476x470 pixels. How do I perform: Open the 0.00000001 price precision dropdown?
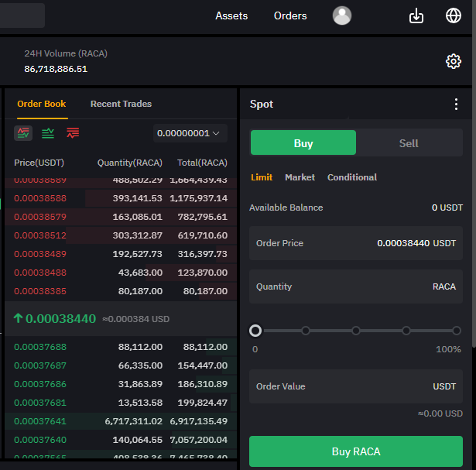click(x=190, y=133)
